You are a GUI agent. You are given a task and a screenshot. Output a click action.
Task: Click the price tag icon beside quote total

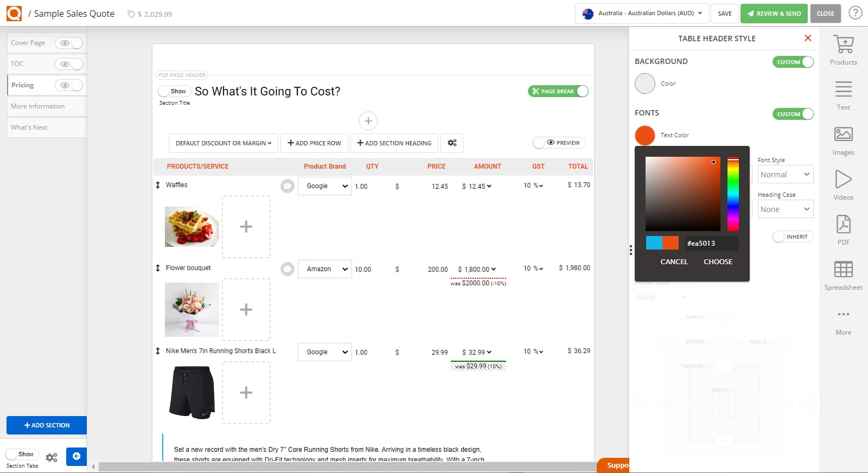131,14
